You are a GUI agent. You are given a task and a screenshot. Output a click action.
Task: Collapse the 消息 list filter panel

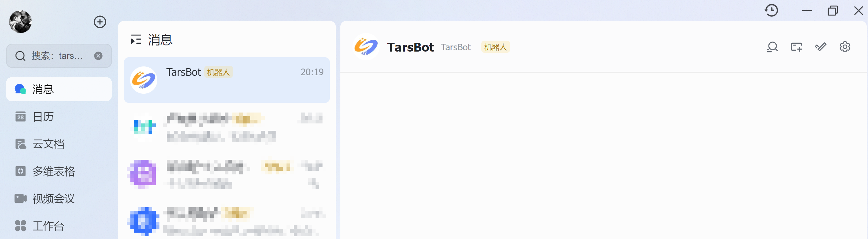136,40
